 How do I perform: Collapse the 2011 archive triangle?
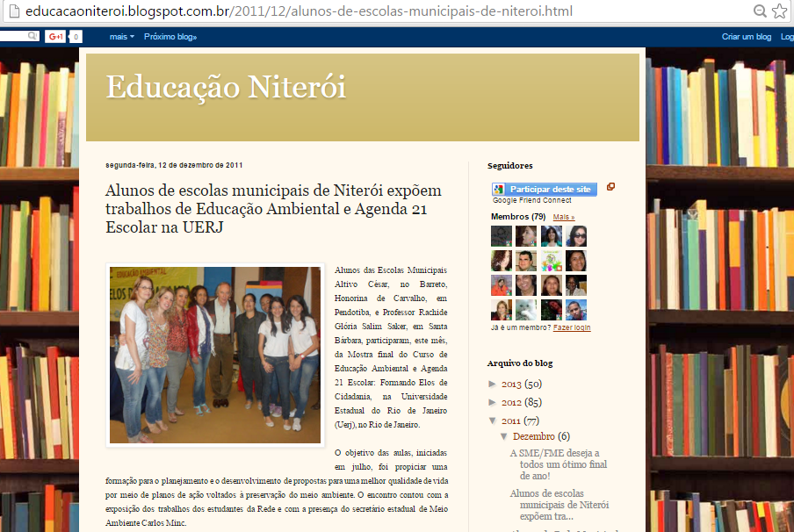click(x=493, y=421)
